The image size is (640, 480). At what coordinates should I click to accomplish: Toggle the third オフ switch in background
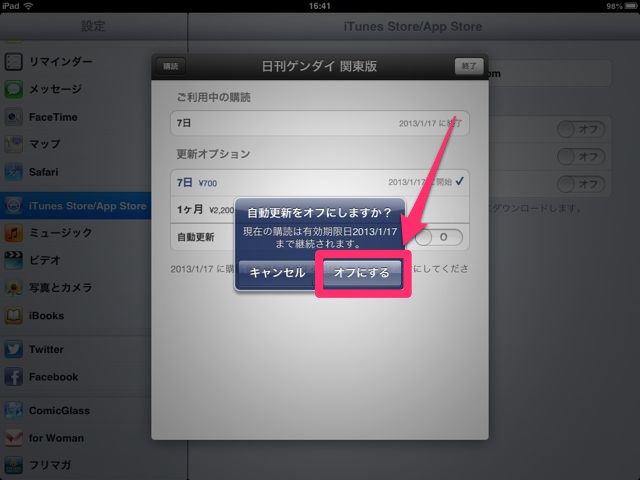(x=581, y=184)
